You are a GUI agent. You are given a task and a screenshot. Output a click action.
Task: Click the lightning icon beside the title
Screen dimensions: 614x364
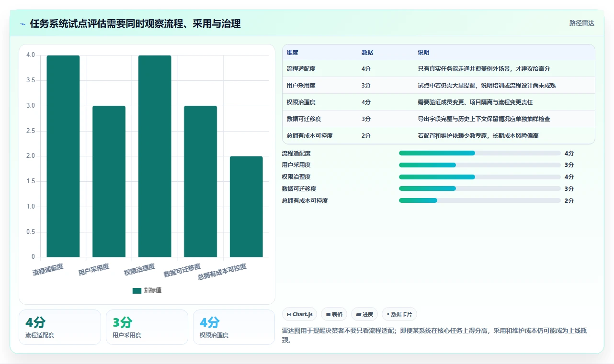pyautogui.click(x=23, y=23)
